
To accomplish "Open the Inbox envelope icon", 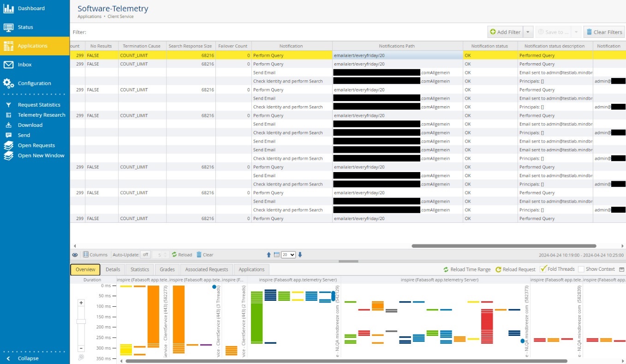I will click(x=8, y=65).
